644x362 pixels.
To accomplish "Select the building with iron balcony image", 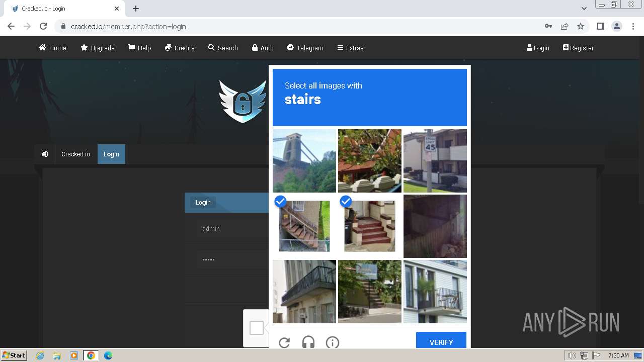I will click(x=304, y=292).
